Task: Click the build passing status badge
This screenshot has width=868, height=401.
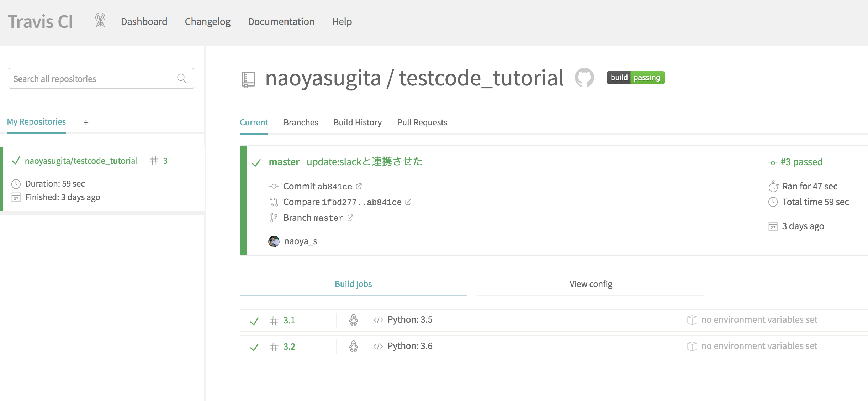Action: tap(635, 77)
